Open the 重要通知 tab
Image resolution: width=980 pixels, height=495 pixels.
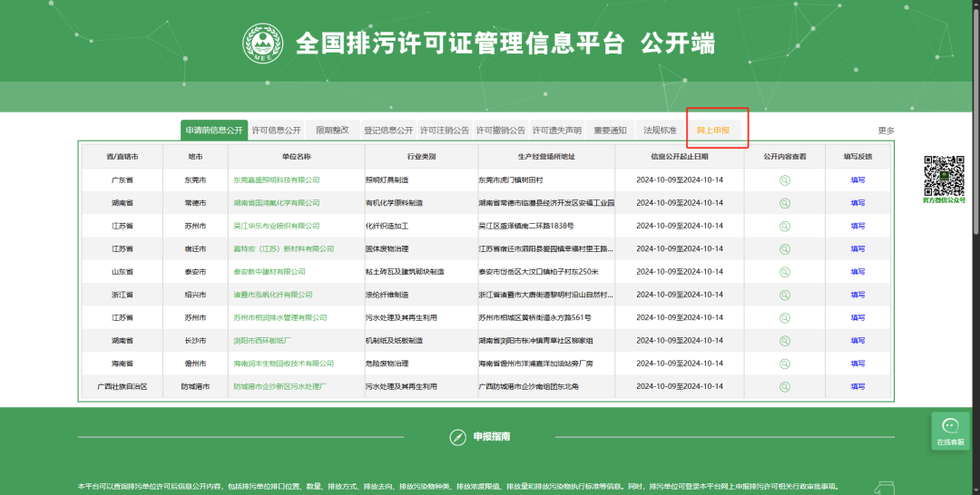point(610,131)
